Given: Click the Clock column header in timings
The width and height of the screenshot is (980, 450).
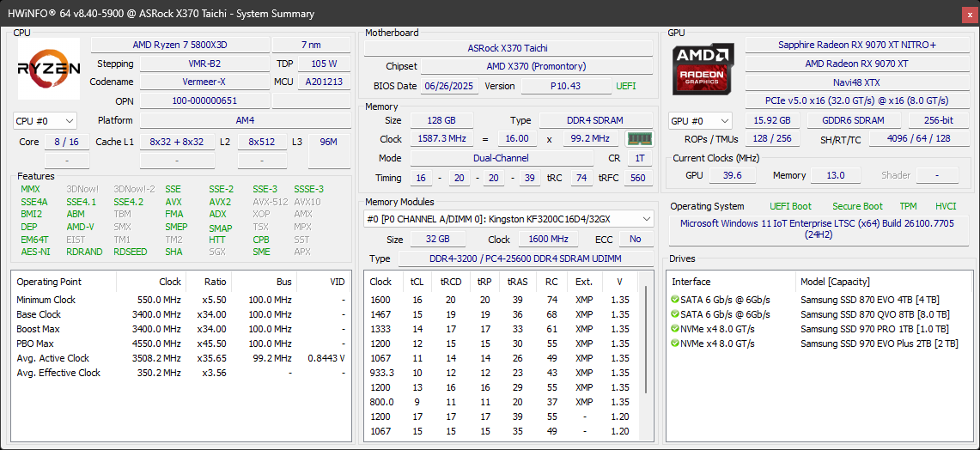Looking at the screenshot, I should [x=383, y=282].
